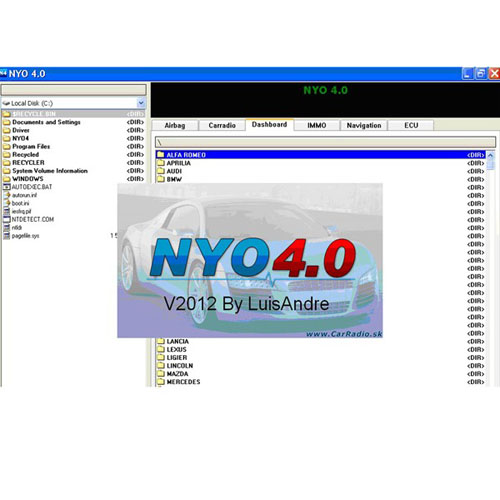Viewport: 500px width, 500px height.
Task: Click the Recycled folder icon
Action: tap(7, 155)
